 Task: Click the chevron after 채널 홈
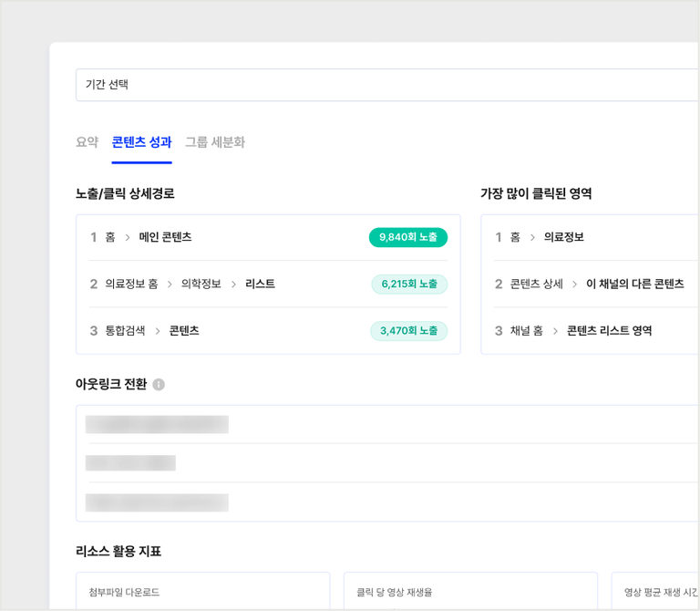555,331
